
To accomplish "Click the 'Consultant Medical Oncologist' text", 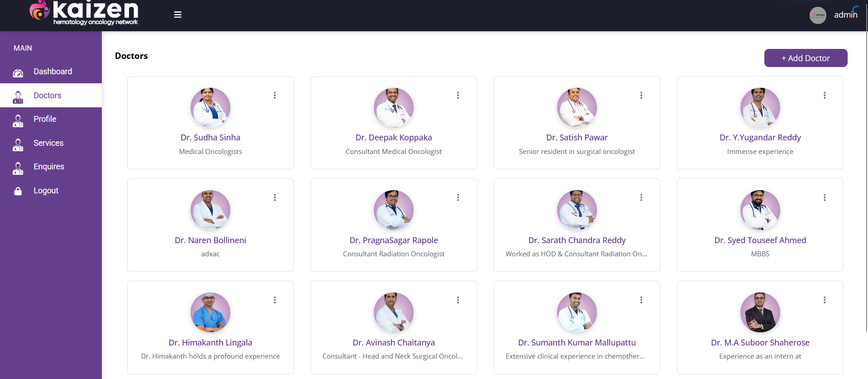I will tap(394, 151).
